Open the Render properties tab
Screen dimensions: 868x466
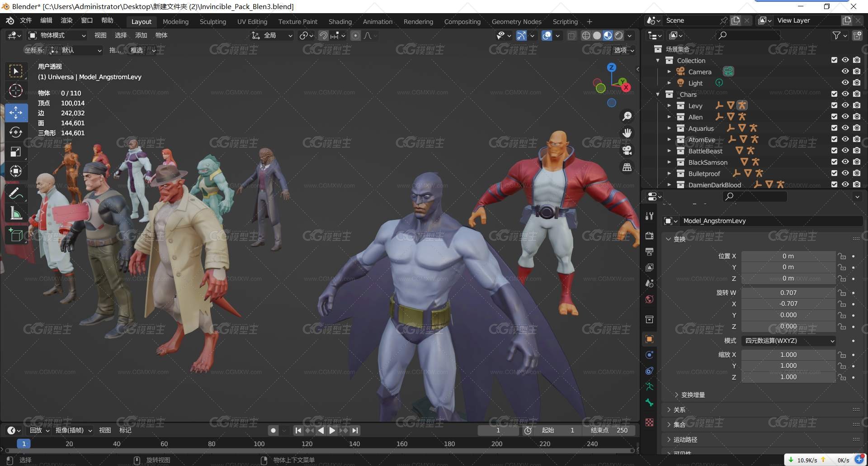point(650,236)
